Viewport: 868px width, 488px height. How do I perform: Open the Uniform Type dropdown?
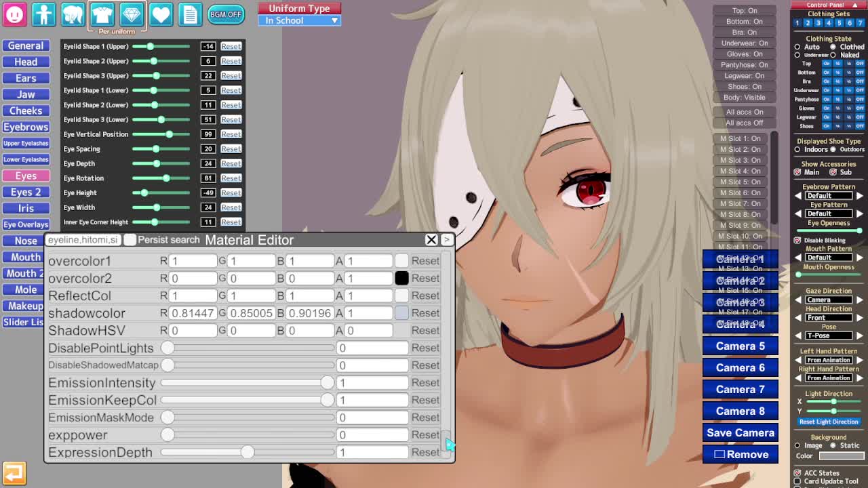click(299, 20)
